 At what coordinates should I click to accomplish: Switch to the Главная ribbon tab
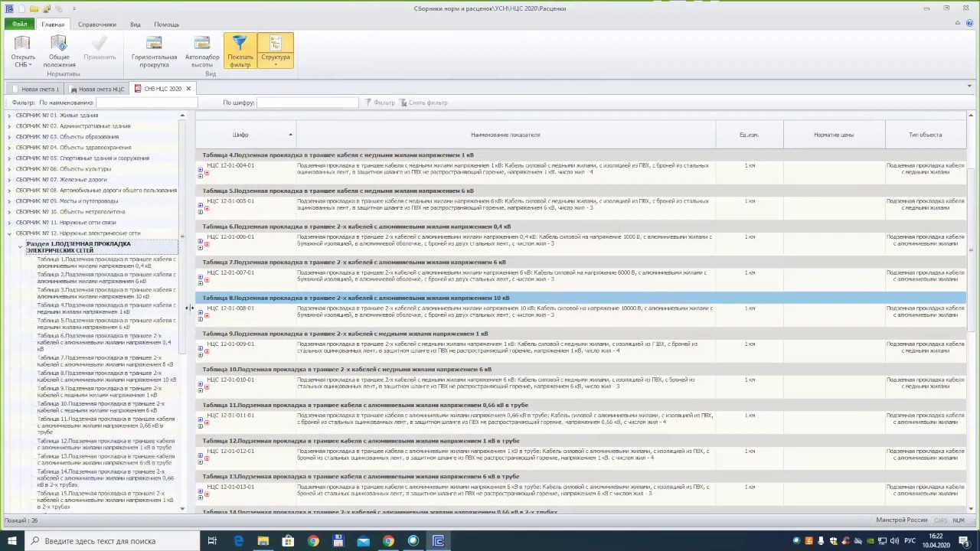tap(53, 24)
